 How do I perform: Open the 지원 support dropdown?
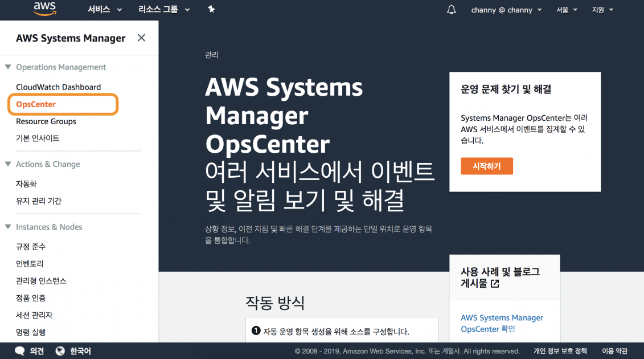[602, 10]
